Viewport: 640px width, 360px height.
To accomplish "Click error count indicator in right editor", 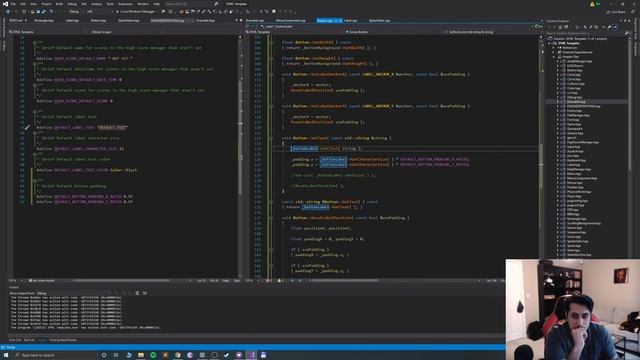I will click(x=269, y=281).
